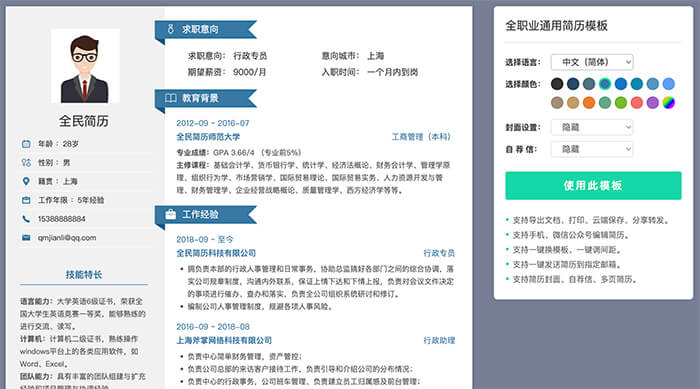Open the 封面设置 dropdown
This screenshot has height=389, width=700.
point(592,127)
